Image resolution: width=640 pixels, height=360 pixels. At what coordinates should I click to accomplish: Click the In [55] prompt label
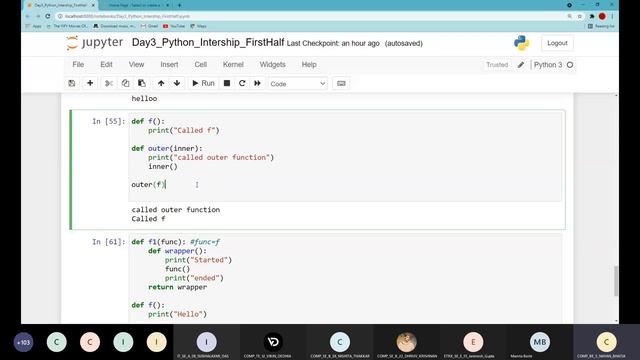point(108,121)
